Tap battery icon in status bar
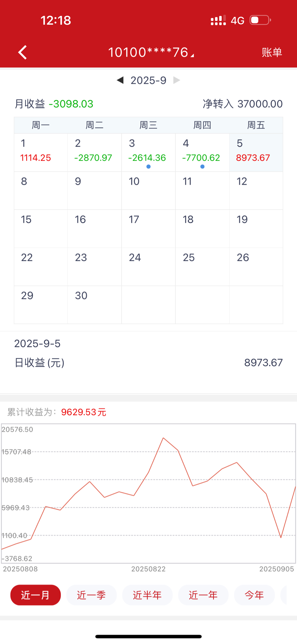This screenshot has width=297, height=644. (x=260, y=20)
